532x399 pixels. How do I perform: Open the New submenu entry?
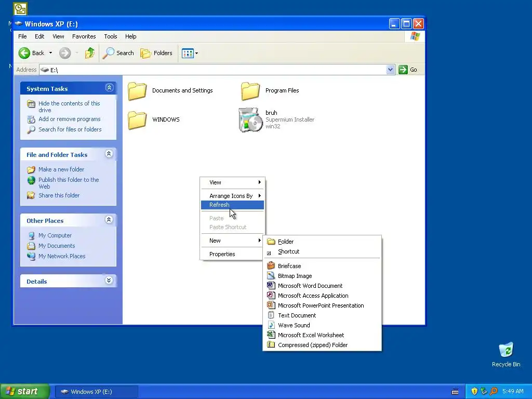232,241
